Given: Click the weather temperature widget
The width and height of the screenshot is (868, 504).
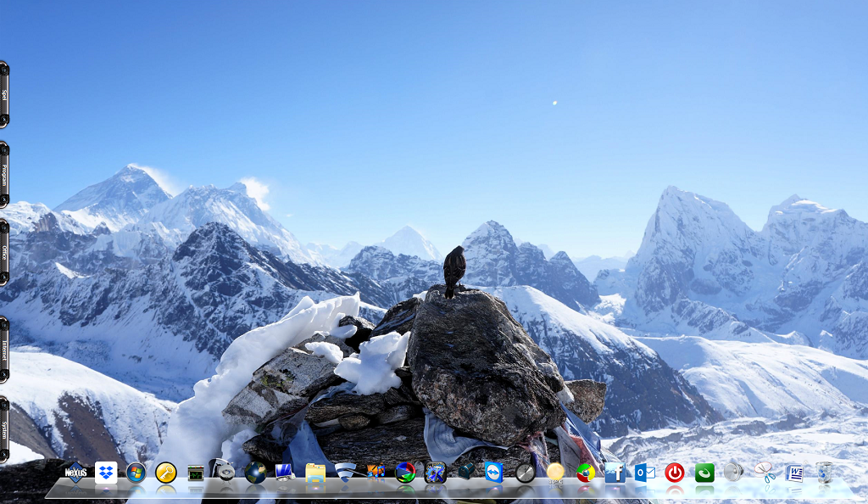Looking at the screenshot, I should (555, 473).
